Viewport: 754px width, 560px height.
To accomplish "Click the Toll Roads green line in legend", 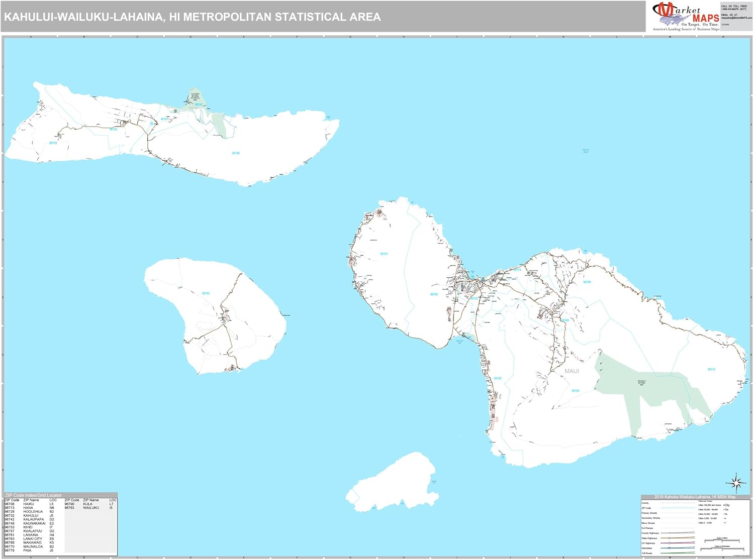I will [x=678, y=553].
